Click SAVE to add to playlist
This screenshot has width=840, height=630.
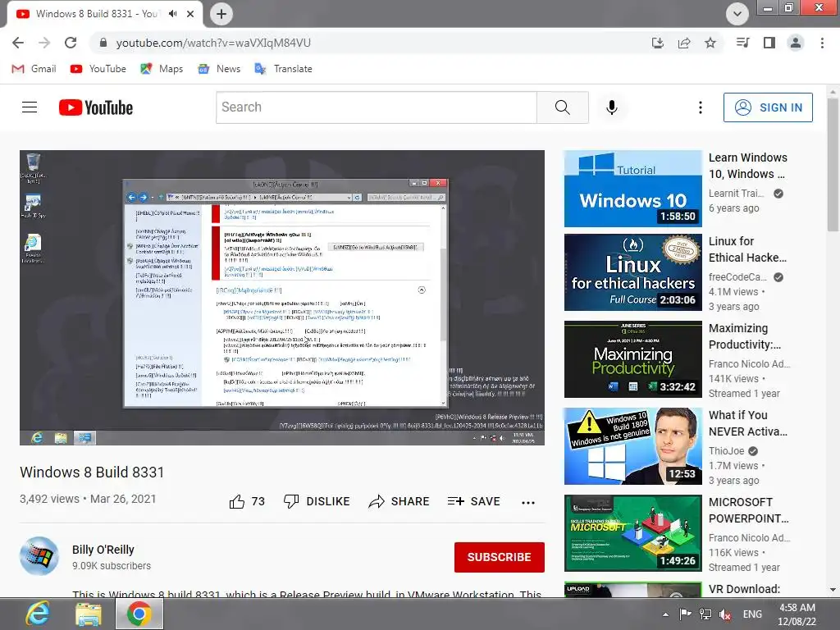click(x=473, y=501)
